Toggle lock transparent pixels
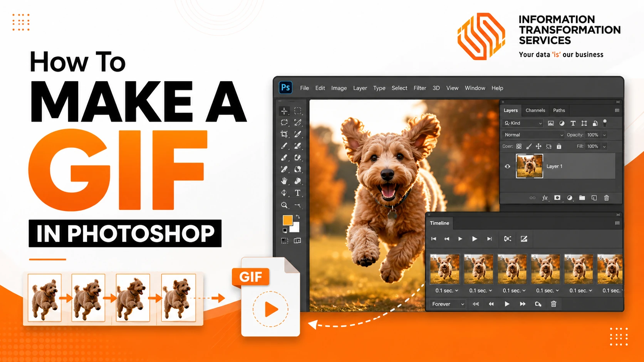Screen dimensions: 644x362 (x=519, y=146)
